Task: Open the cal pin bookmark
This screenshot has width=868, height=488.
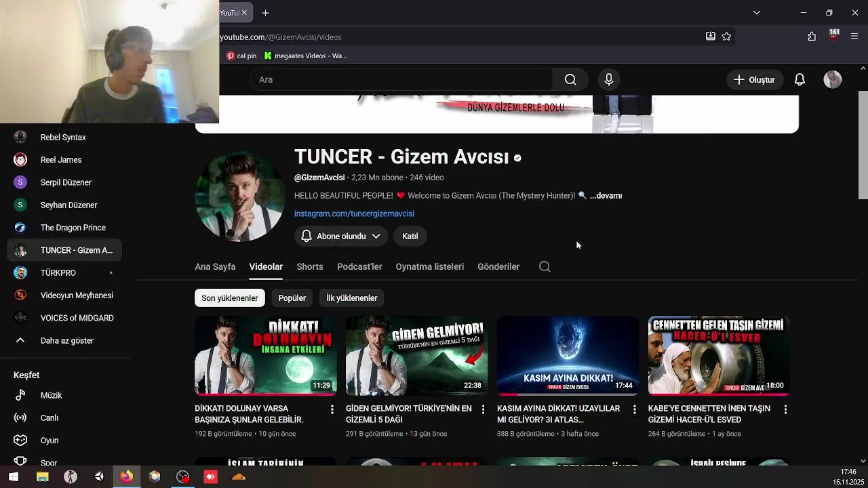Action: [241, 56]
